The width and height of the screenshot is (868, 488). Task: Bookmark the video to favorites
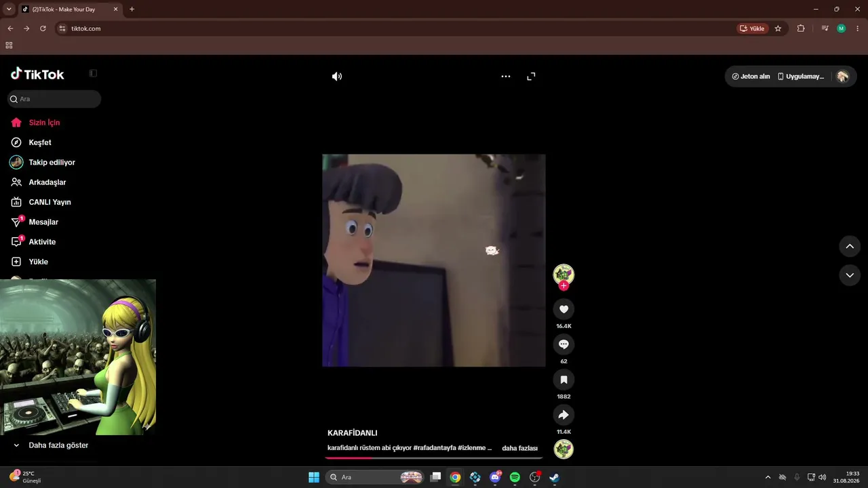(x=564, y=380)
